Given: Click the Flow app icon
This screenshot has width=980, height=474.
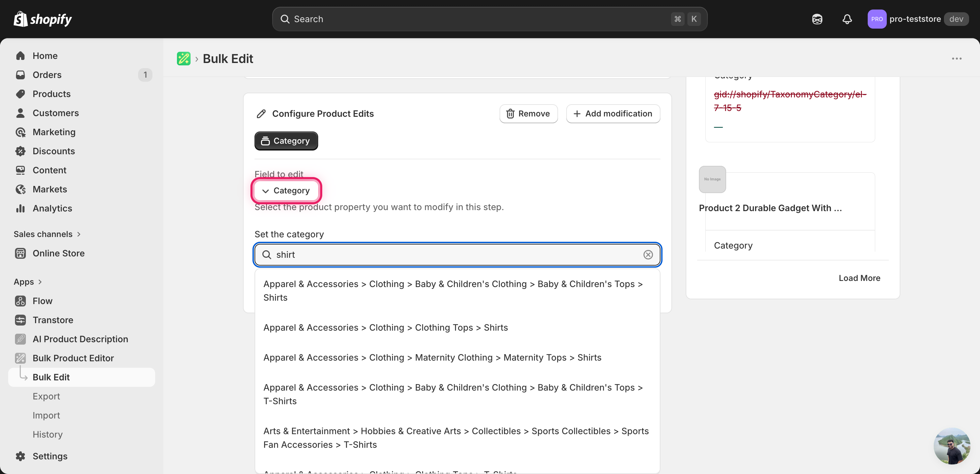Looking at the screenshot, I should click(x=20, y=300).
